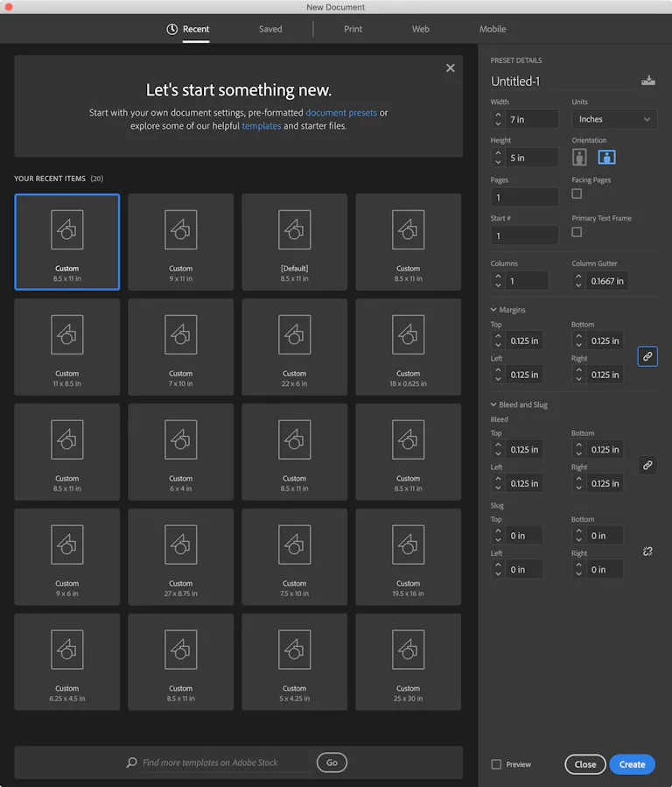
Task: Select the Custom 9 x 6 in preset
Action: [67, 557]
